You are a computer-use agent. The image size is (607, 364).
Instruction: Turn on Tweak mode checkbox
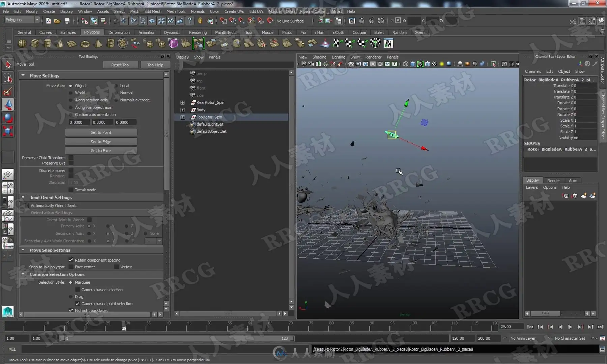tap(71, 190)
